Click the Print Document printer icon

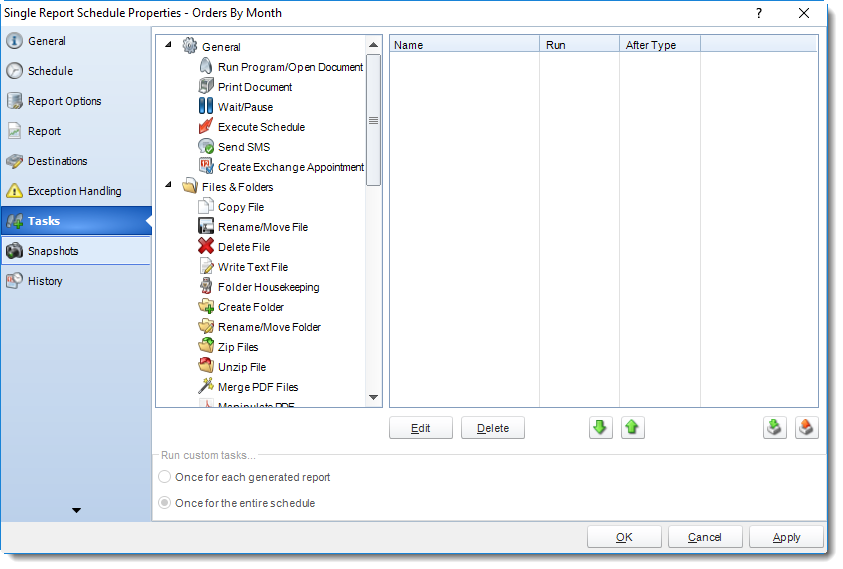[x=206, y=86]
